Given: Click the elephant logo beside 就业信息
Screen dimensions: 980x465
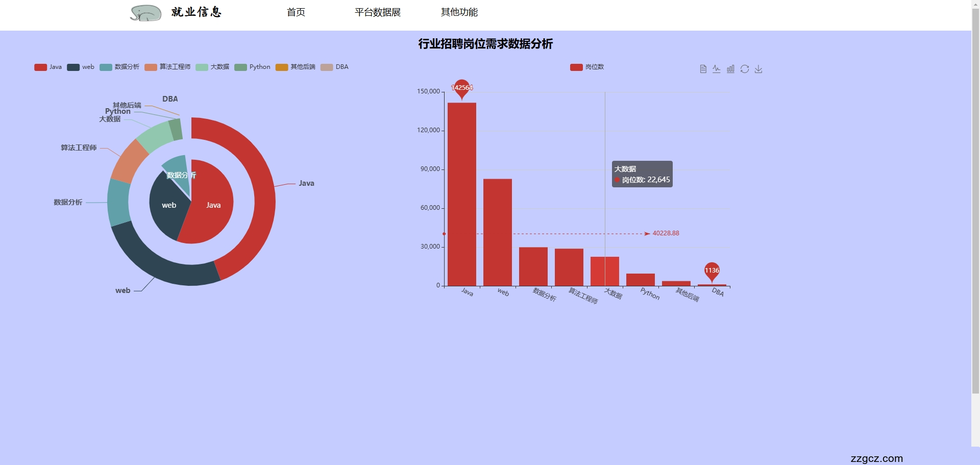Looking at the screenshot, I should [x=145, y=12].
